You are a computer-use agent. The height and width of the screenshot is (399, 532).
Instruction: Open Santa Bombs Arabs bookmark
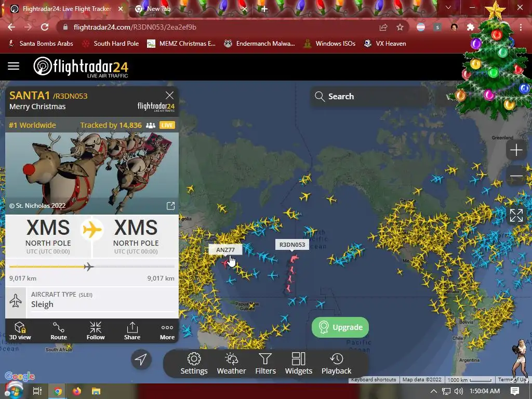41,44
